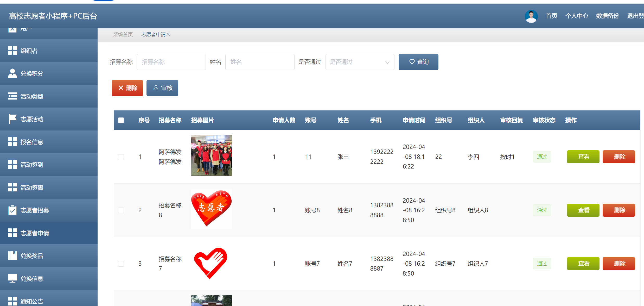Click the 按时1 review reply cell
This screenshot has height=306, width=644.
point(507,157)
